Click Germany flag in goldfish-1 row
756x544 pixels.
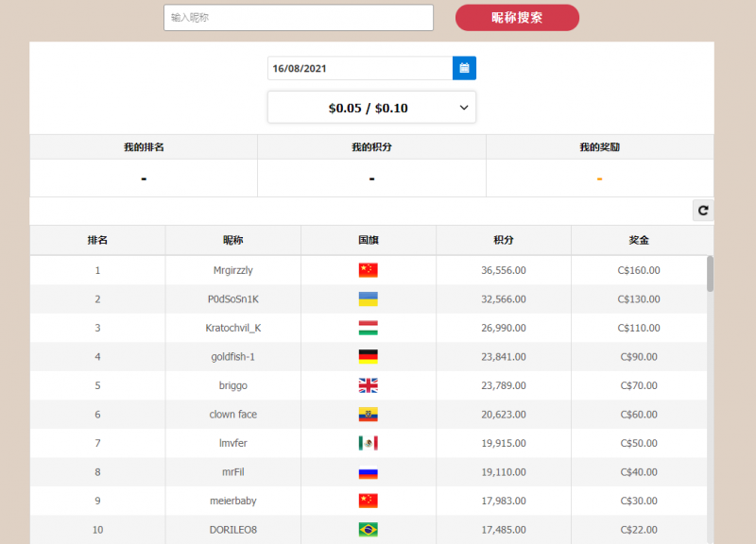[368, 357]
